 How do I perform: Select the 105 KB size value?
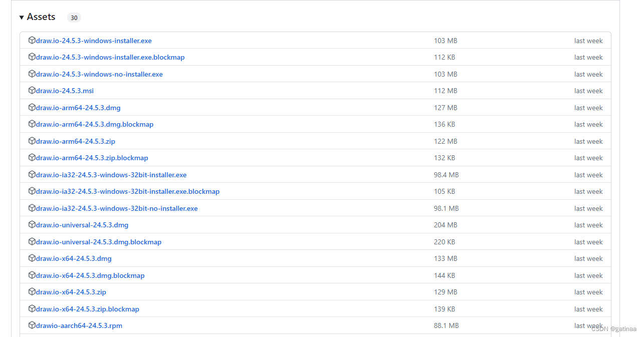pyautogui.click(x=445, y=191)
